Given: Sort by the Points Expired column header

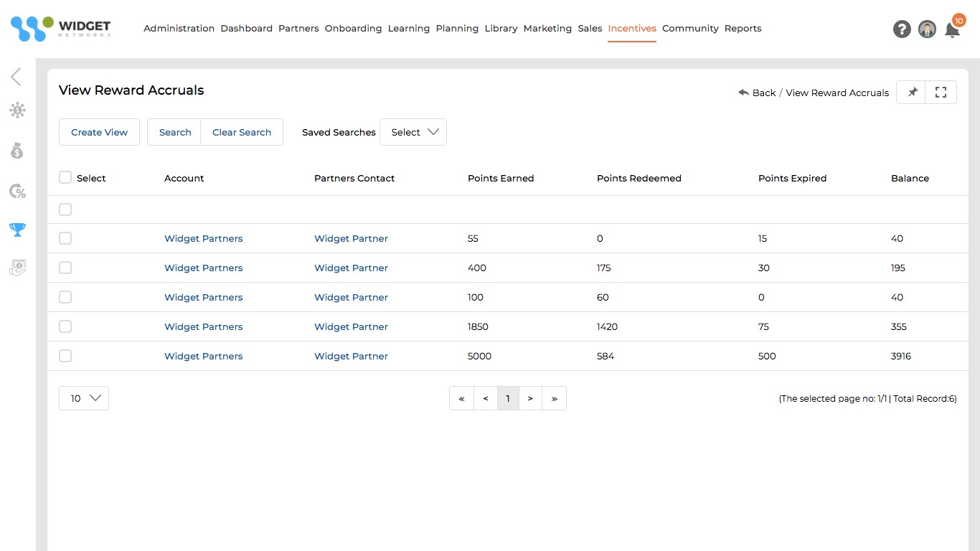Looking at the screenshot, I should [x=793, y=178].
